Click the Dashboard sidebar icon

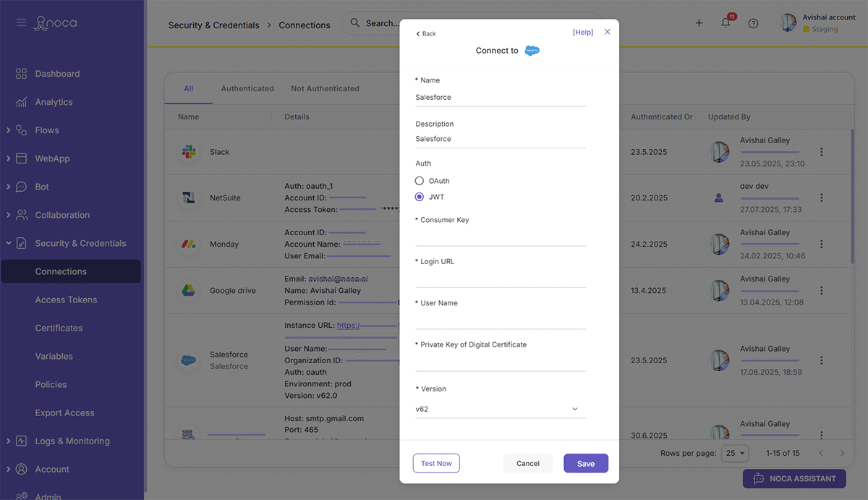pyautogui.click(x=22, y=74)
